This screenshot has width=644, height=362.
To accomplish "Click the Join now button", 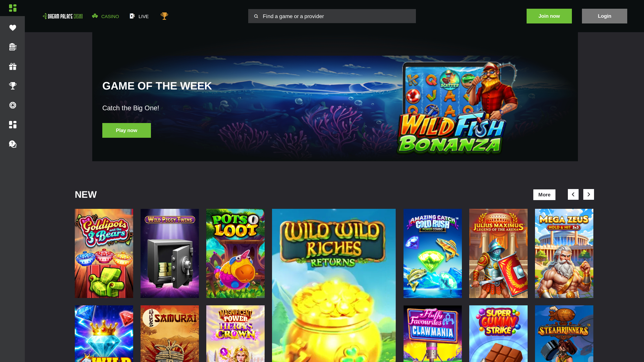I will tap(549, 16).
